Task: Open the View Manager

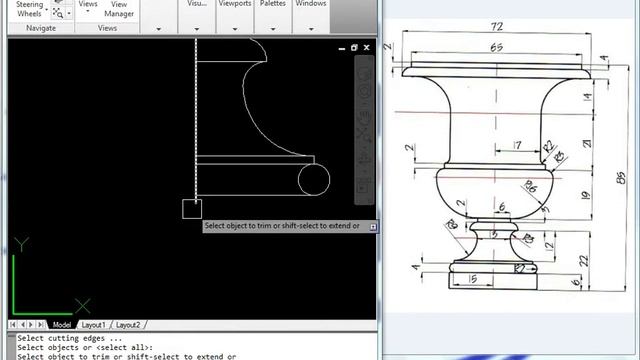Action: point(119,9)
